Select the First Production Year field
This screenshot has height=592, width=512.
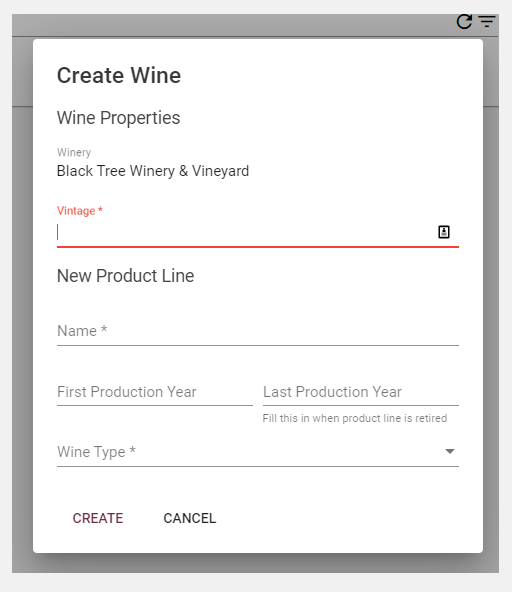(x=155, y=392)
